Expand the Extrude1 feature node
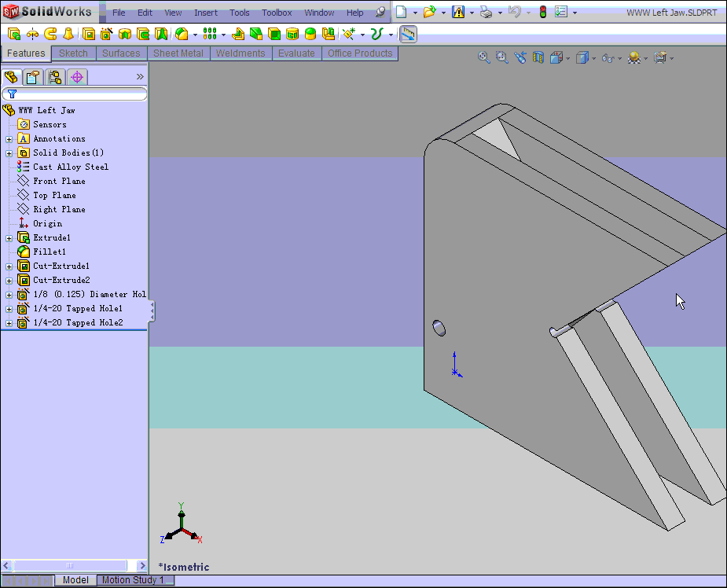Image resolution: width=727 pixels, height=588 pixels. (x=9, y=238)
